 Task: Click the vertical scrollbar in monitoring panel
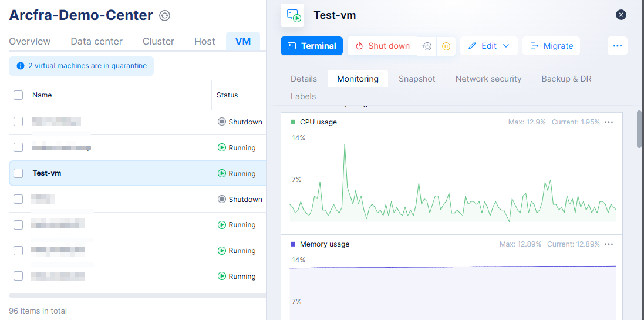click(x=639, y=129)
